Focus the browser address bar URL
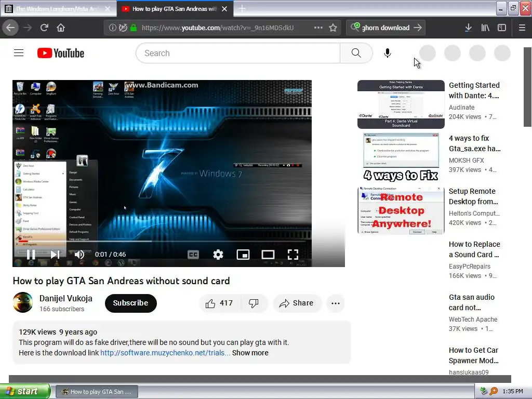This screenshot has width=532, height=399. [x=218, y=28]
